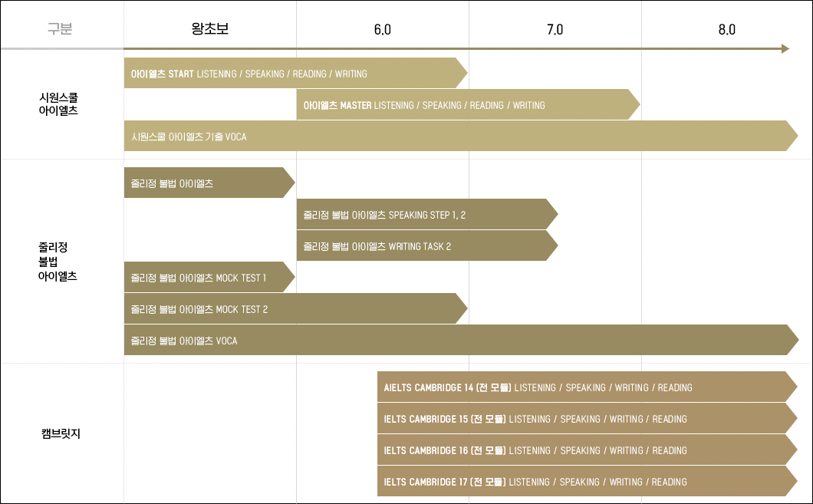Click the 6.0 level header
Screen dimensions: 813x504
(x=383, y=30)
